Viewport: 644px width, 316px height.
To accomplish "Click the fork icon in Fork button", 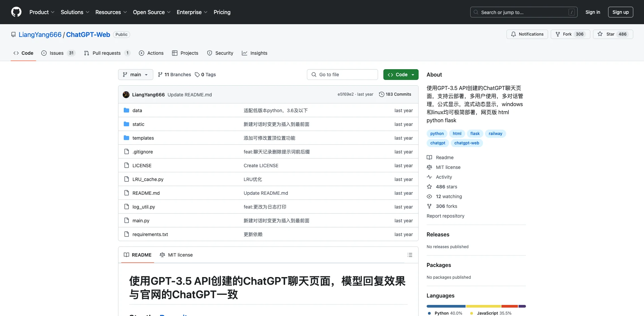I will [558, 34].
